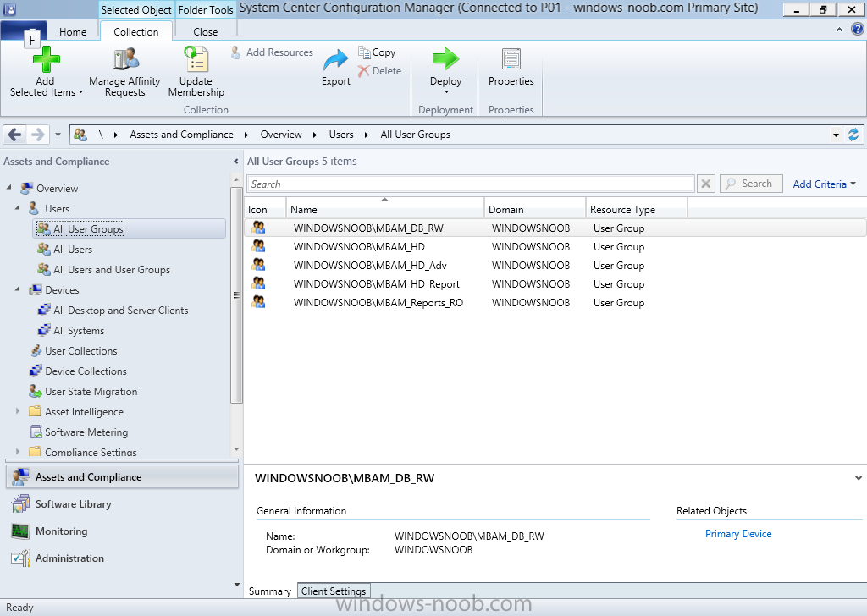867x616 pixels.
Task: Open Administration workspace
Action: [123, 558]
